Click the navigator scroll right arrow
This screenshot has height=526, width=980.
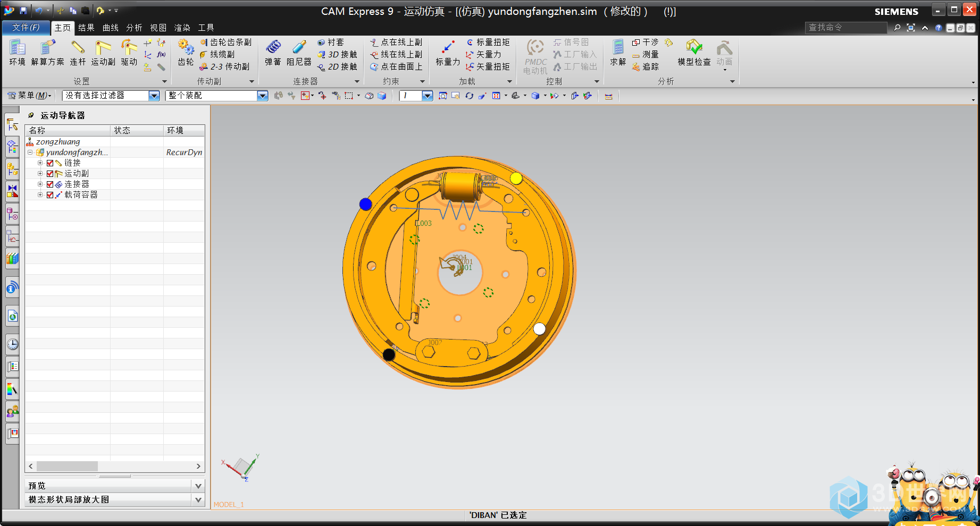[198, 466]
